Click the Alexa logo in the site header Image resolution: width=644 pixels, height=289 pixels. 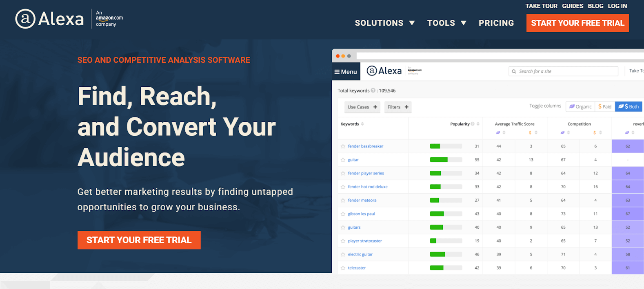(49, 19)
